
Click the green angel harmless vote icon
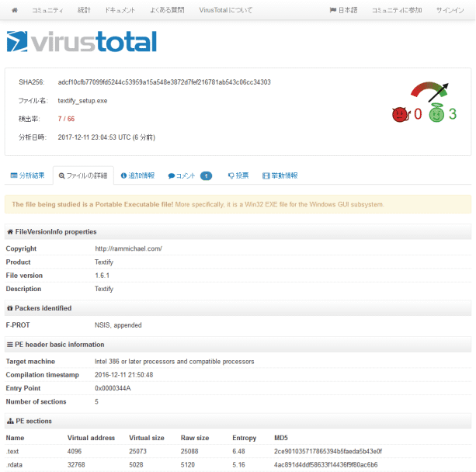[x=436, y=113]
